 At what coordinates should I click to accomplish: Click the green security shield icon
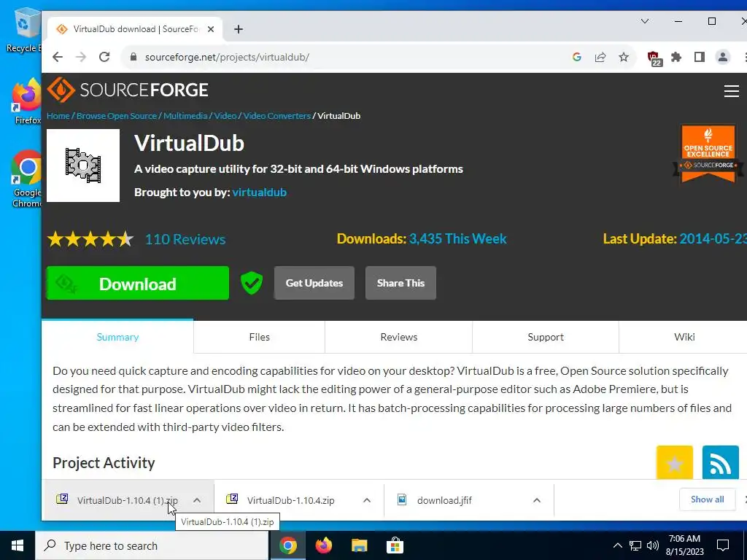(x=252, y=283)
